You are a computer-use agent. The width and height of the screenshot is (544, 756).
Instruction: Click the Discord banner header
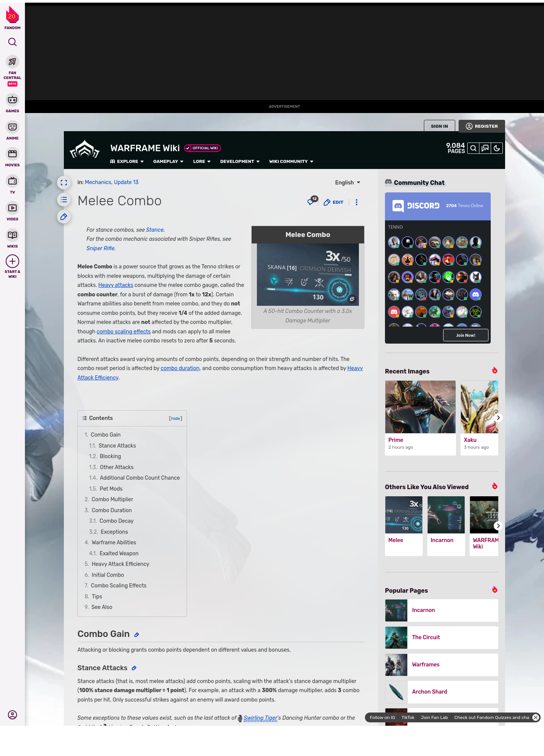[438, 206]
